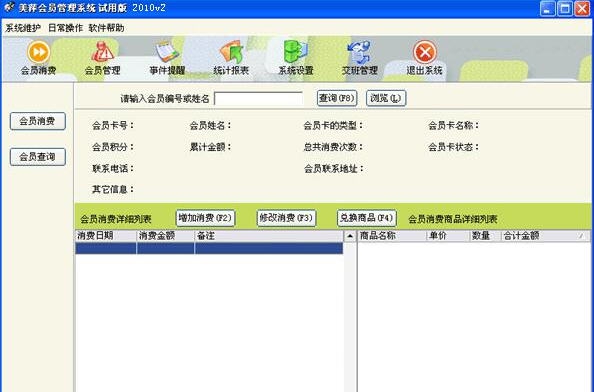Click 数量 column header
Viewport: 594px width, 392px height.
tap(485, 236)
